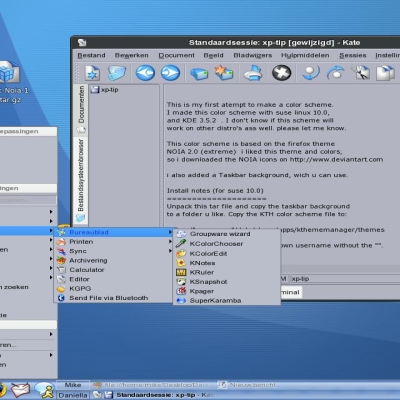Redo using the curved arrow Redo icon

(335, 73)
